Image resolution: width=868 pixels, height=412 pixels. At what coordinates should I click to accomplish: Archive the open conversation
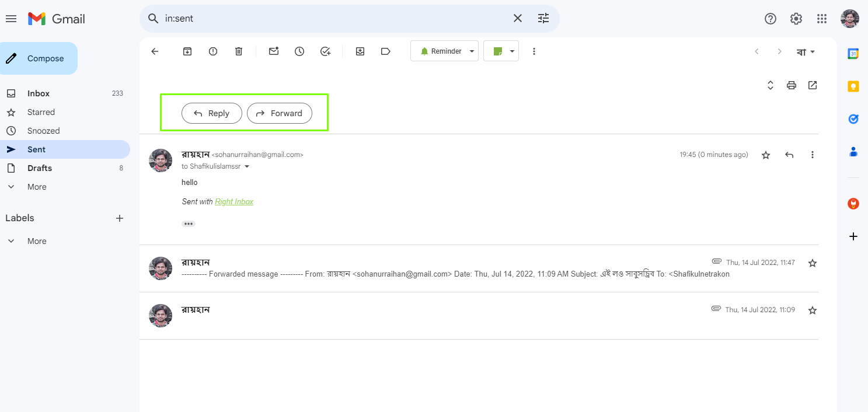(x=187, y=51)
